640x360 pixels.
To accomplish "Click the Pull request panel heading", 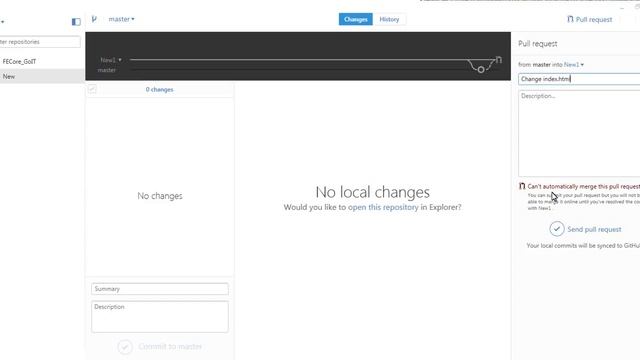I will pos(538,44).
